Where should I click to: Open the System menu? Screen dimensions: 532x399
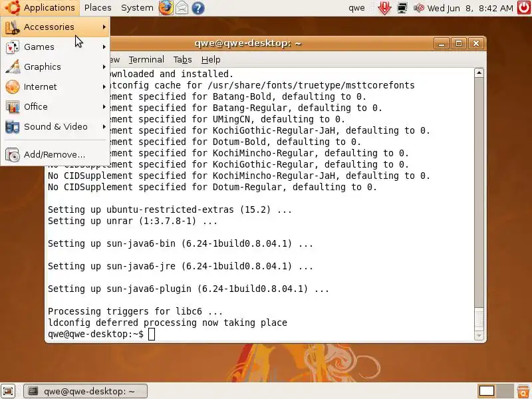pos(137,8)
